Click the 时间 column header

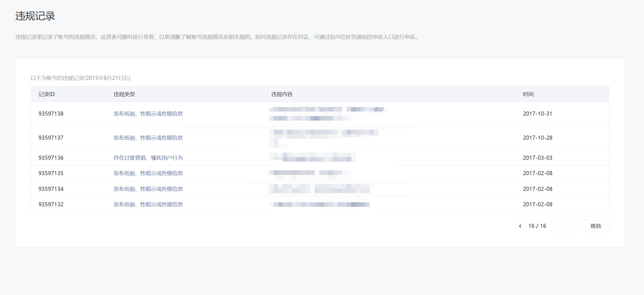coord(528,94)
